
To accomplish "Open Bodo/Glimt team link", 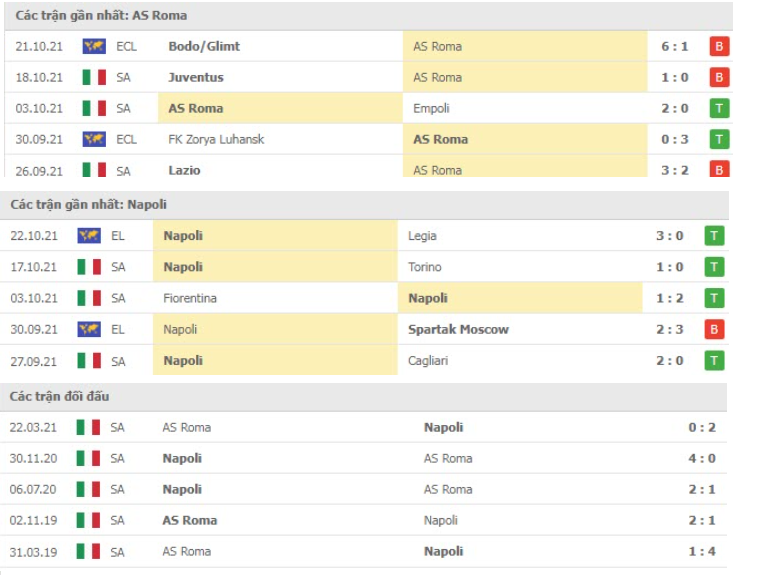I will pos(204,47).
